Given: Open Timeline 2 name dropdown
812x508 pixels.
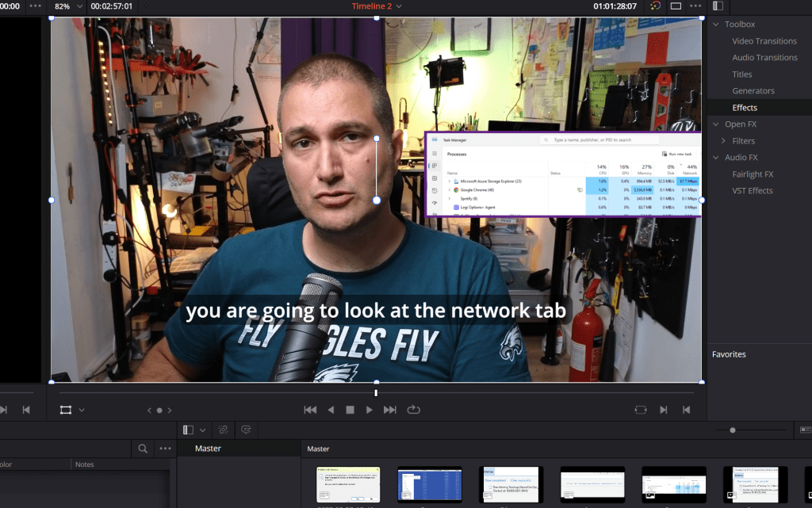Looking at the screenshot, I should coord(399,6).
